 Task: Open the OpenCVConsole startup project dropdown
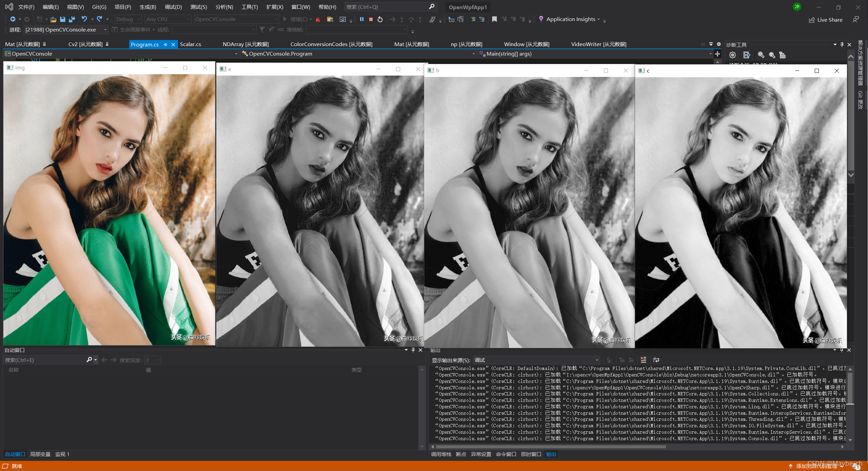tap(236, 19)
